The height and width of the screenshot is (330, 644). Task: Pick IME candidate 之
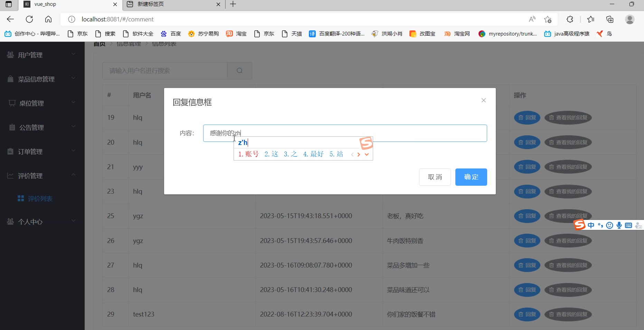(291, 154)
